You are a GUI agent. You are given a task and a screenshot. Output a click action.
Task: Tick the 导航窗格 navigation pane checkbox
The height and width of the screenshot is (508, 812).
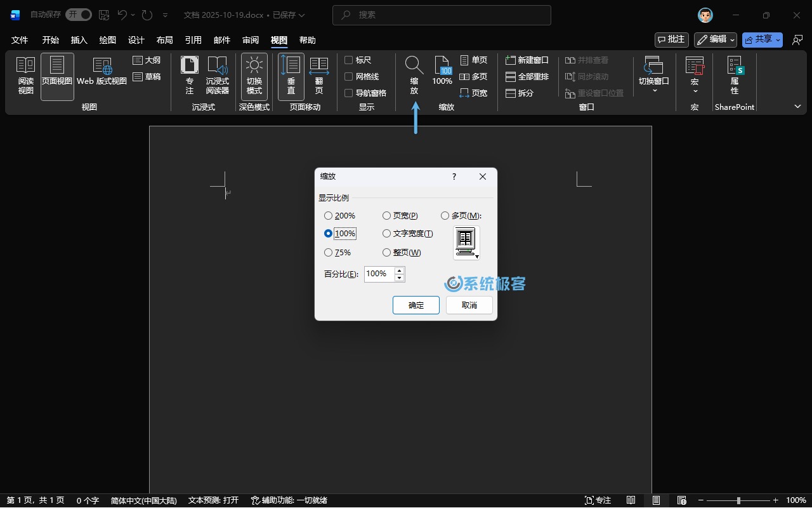tap(348, 93)
